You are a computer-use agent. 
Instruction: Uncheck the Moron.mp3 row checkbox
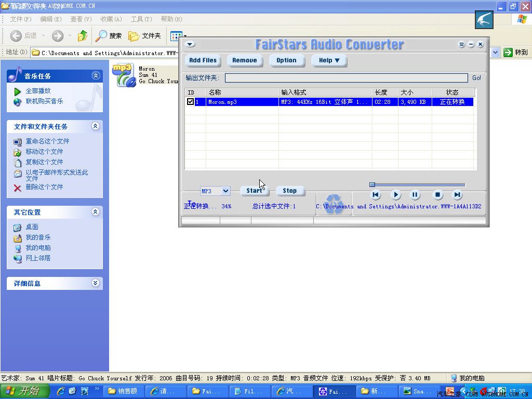tap(190, 102)
